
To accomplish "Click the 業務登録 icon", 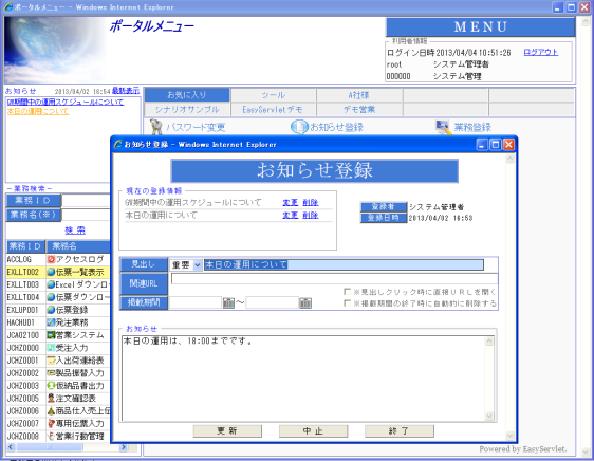I will [443, 127].
